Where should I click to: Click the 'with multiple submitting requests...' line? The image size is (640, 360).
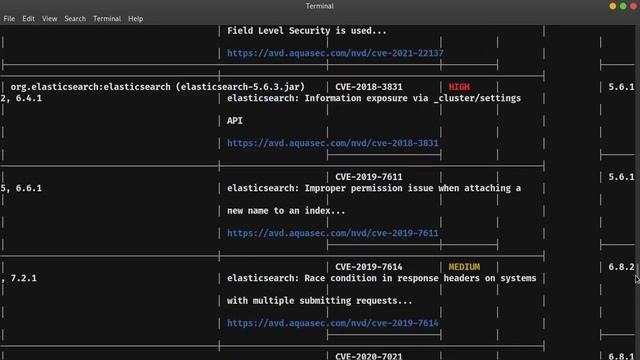tap(320, 301)
